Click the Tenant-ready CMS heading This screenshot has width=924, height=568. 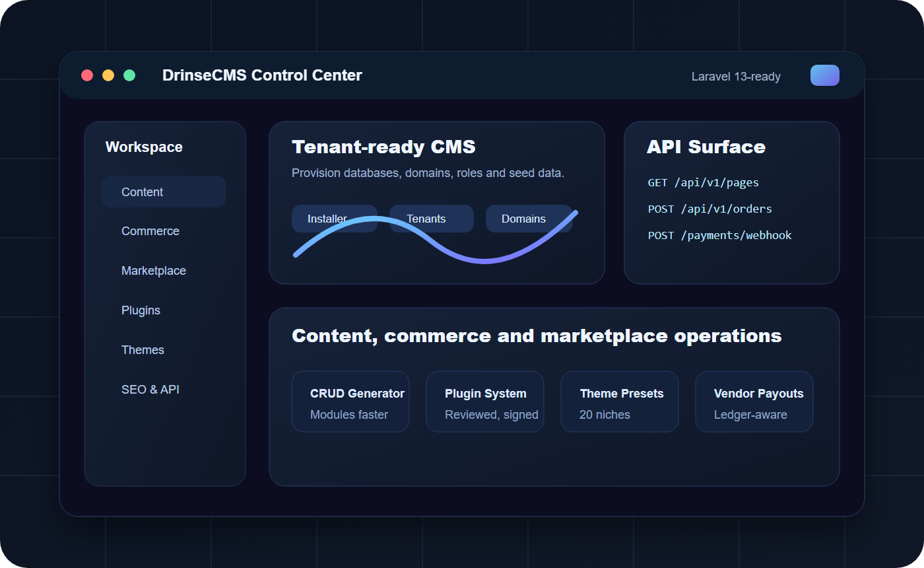click(x=383, y=147)
